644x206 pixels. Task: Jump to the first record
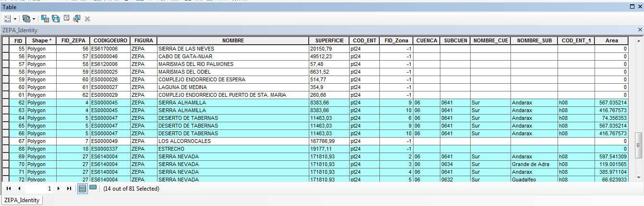tap(9, 189)
